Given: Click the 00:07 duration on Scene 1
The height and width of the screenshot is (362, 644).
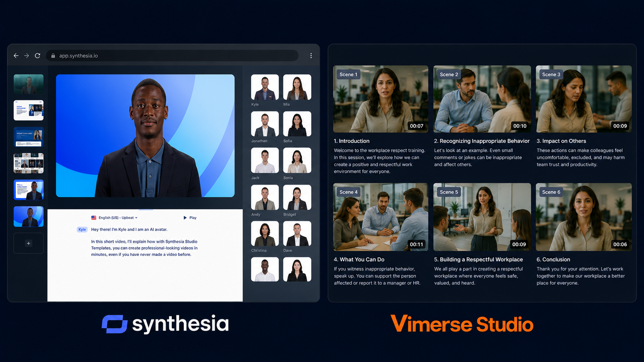Looking at the screenshot, I should pyautogui.click(x=416, y=126).
